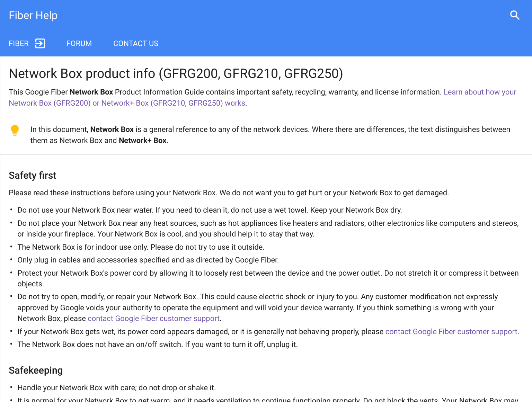Open the CONTACT US tab
The image size is (532, 402).
coord(136,44)
